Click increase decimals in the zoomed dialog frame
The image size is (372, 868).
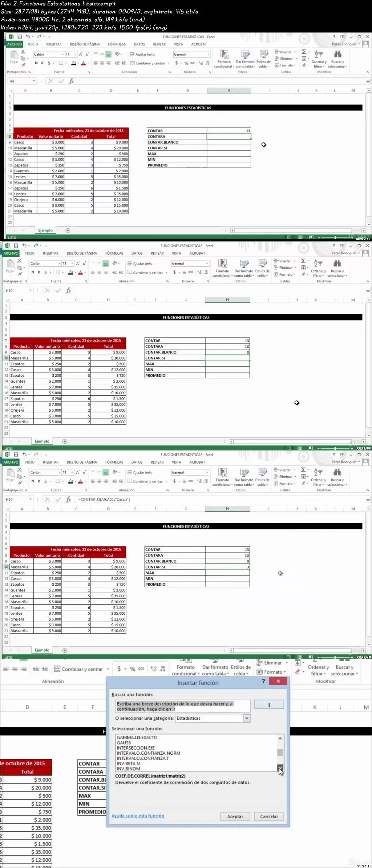pyautogui.click(x=154, y=669)
